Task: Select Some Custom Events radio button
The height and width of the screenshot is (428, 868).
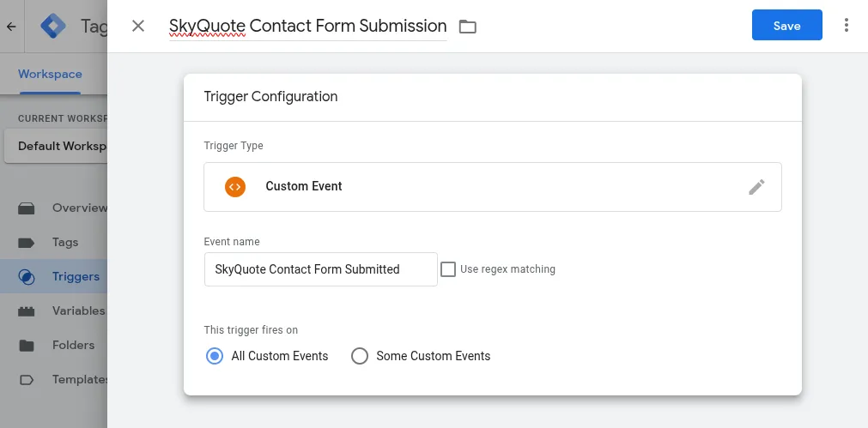Action: [x=360, y=356]
